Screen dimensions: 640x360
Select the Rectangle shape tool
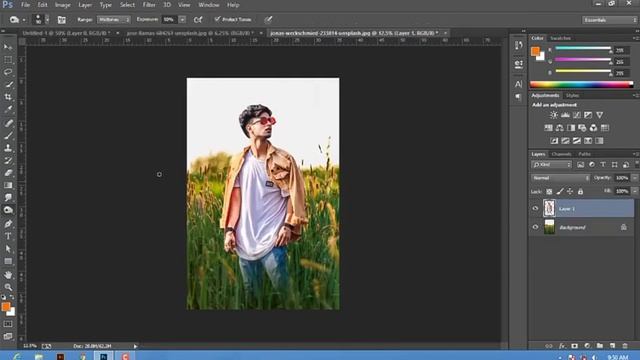coord(8,261)
